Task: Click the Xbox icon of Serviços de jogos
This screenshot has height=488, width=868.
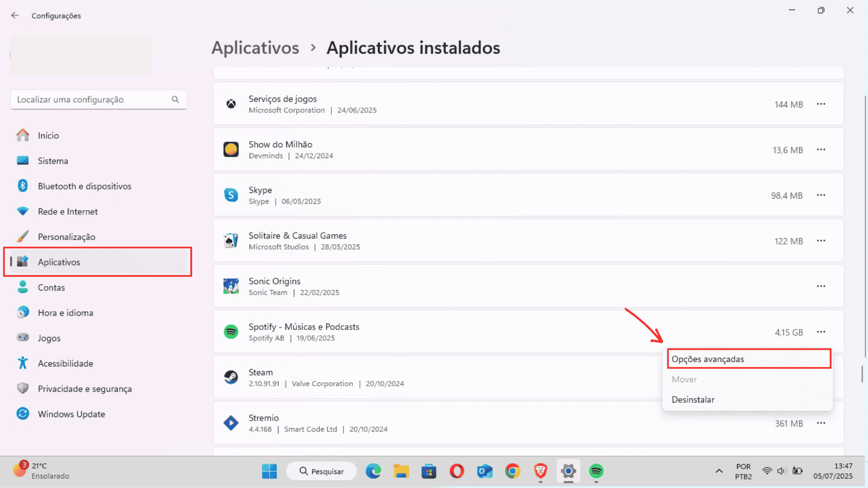Action: pos(231,104)
